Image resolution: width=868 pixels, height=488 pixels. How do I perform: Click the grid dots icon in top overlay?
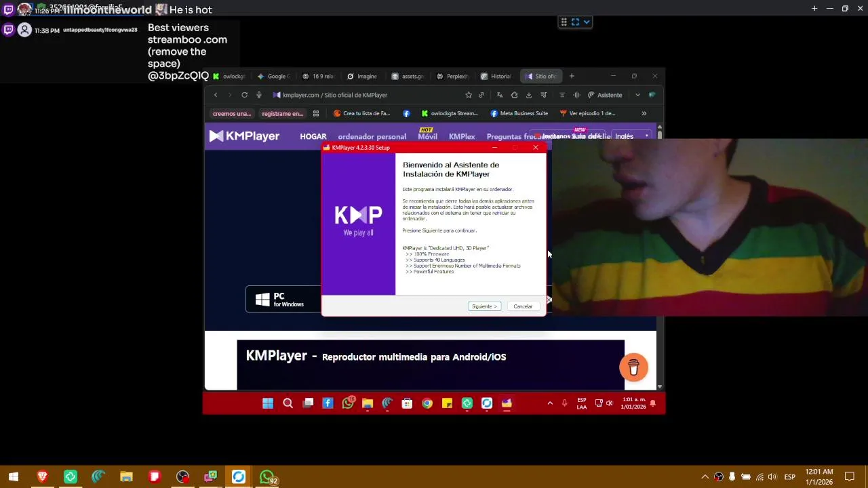(x=564, y=22)
